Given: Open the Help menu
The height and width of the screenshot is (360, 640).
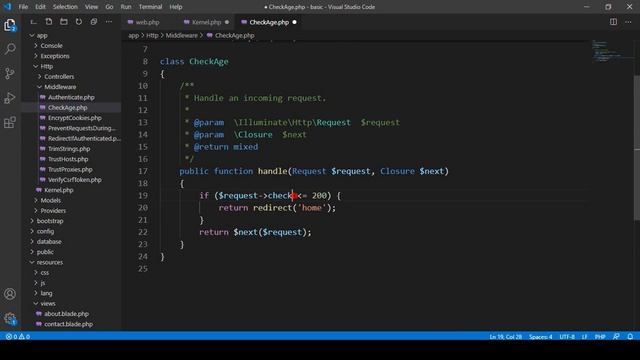Looking at the screenshot, I should coord(176,7).
